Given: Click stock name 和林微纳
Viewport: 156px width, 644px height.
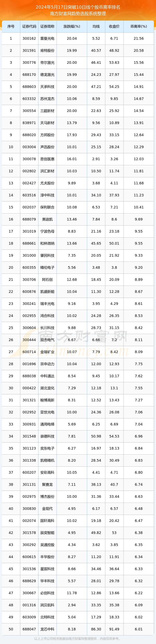Looking at the screenshot, I should pyautogui.click(x=47, y=243).
